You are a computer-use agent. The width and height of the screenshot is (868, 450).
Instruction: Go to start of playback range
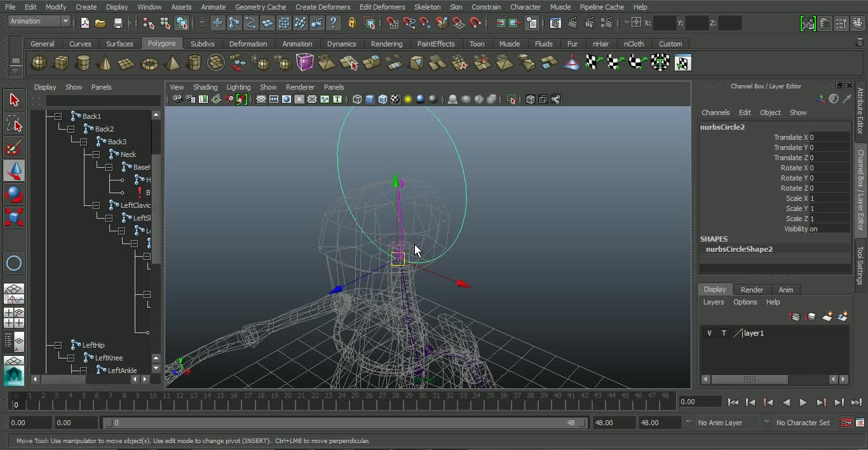[733, 402]
